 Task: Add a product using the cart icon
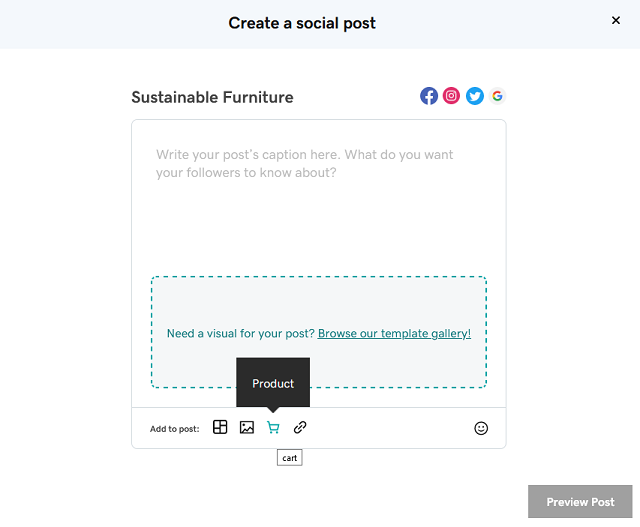[x=273, y=428]
